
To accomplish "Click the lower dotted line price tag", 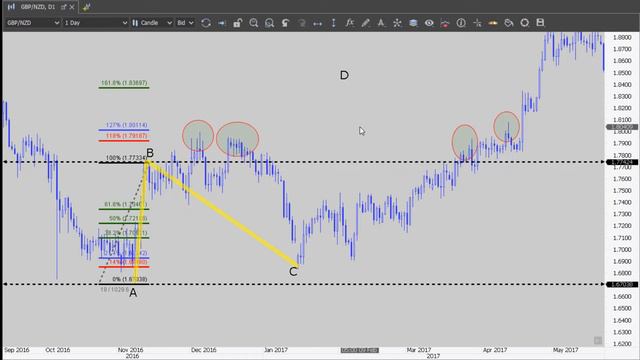I will 622,284.
